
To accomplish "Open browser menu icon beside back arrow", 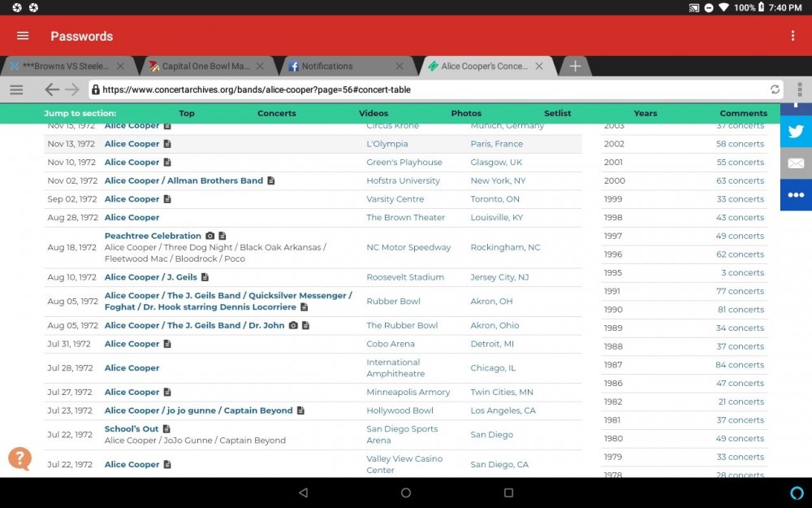I will (16, 89).
